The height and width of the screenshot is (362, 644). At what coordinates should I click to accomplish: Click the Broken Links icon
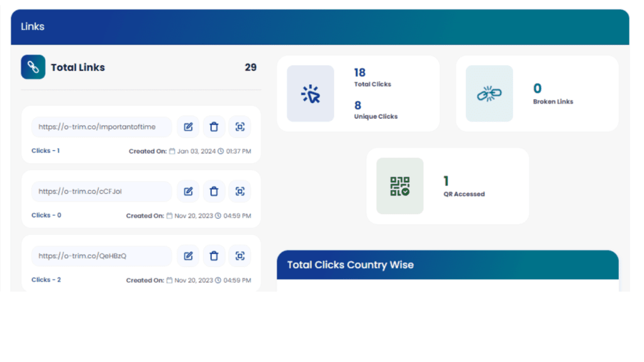pyautogui.click(x=489, y=94)
